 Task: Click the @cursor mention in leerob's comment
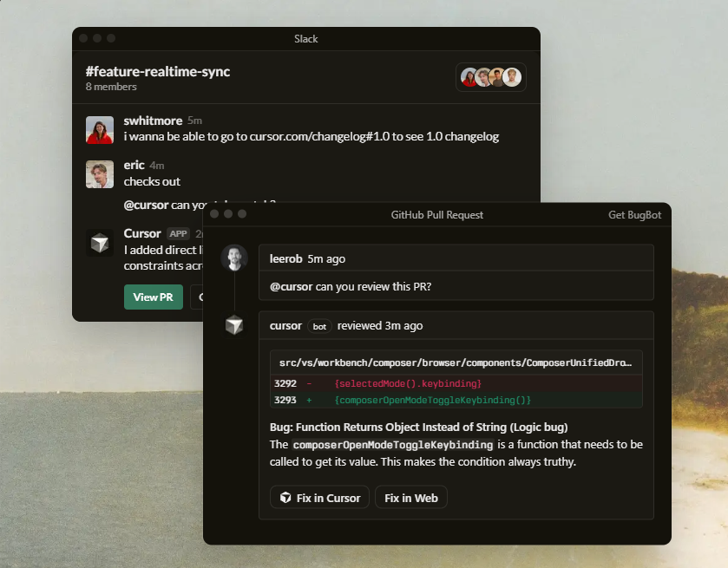point(291,287)
